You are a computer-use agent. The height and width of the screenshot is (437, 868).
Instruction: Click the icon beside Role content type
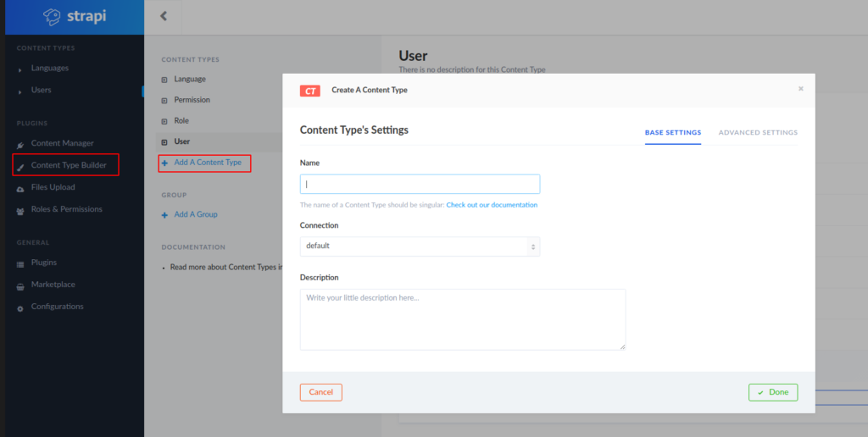click(x=164, y=121)
